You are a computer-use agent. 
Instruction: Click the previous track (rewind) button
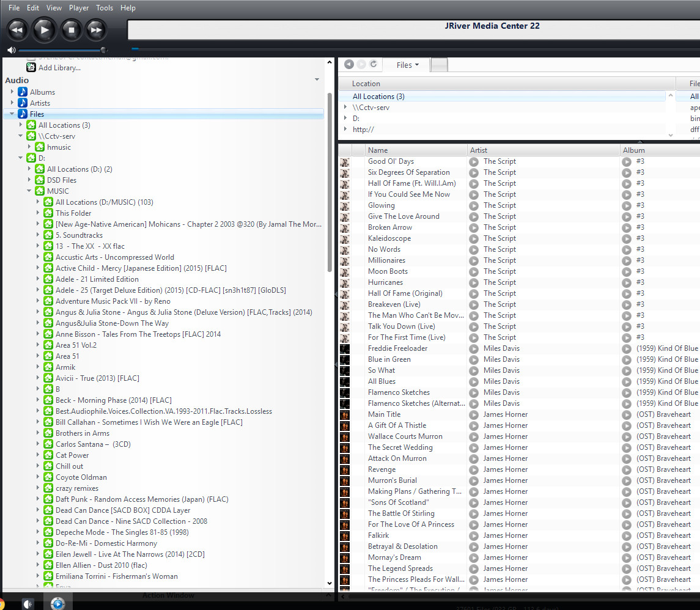pos(17,30)
